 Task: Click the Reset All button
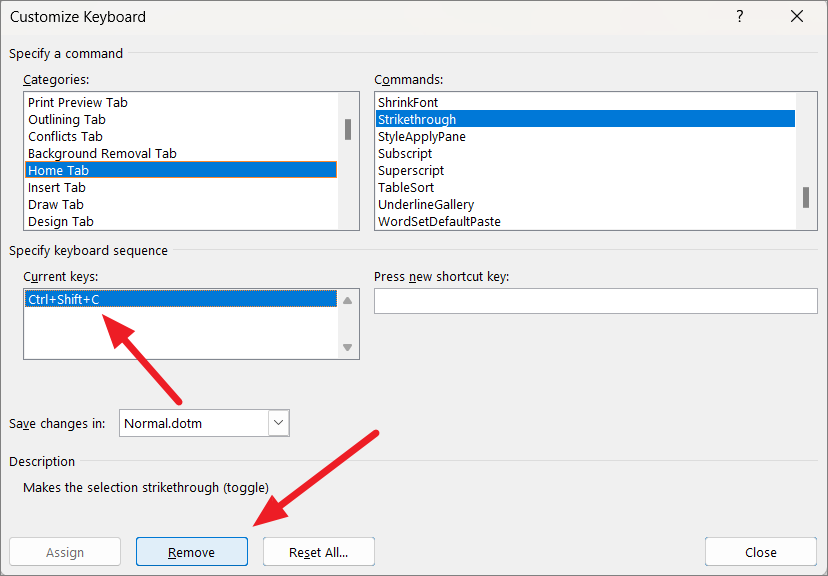(x=318, y=552)
